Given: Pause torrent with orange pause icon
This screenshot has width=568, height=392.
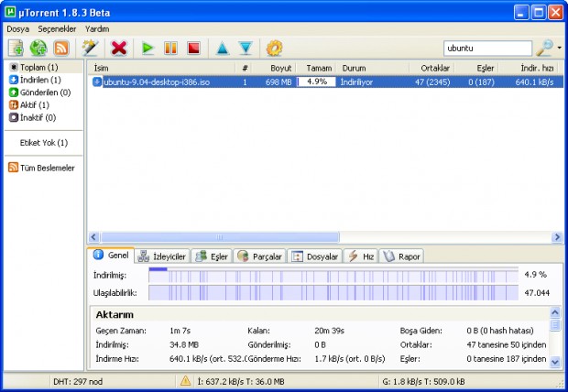Looking at the screenshot, I should (x=170, y=49).
